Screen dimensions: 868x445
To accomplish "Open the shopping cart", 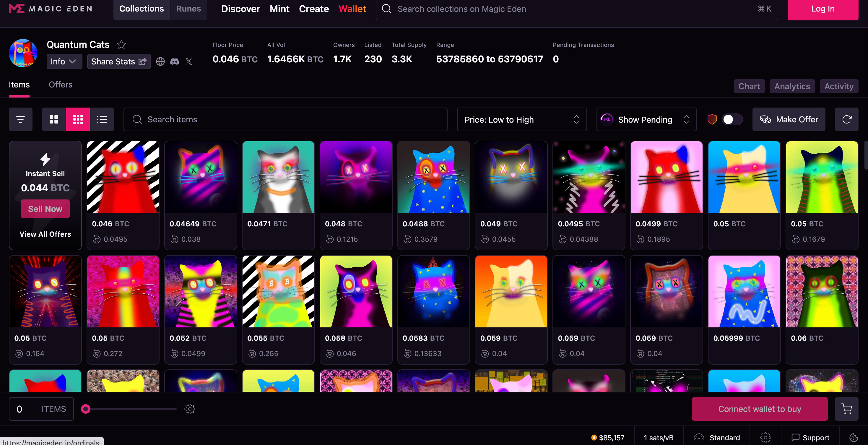I will coord(846,409).
